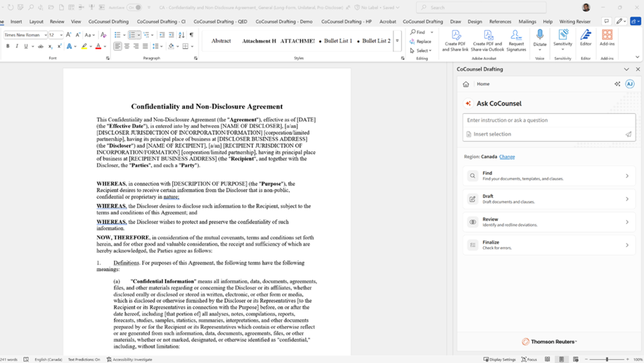Open the Insert tab
The height and width of the screenshot is (363, 644).
click(16, 22)
